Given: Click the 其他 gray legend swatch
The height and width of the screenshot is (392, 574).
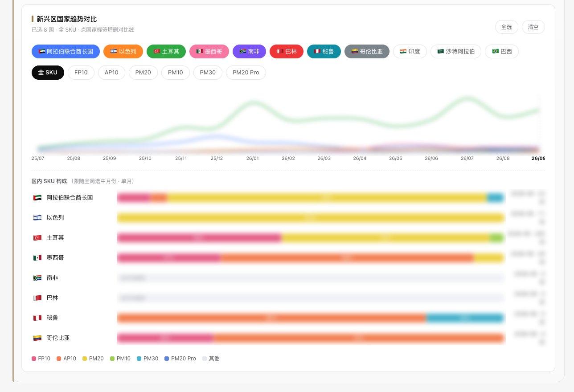Looking at the screenshot, I should 205,359.
